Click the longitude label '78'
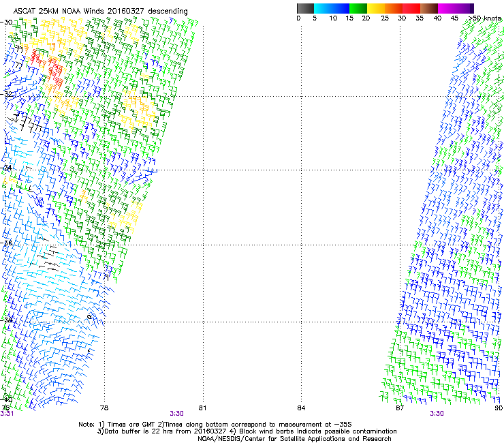 point(104,408)
